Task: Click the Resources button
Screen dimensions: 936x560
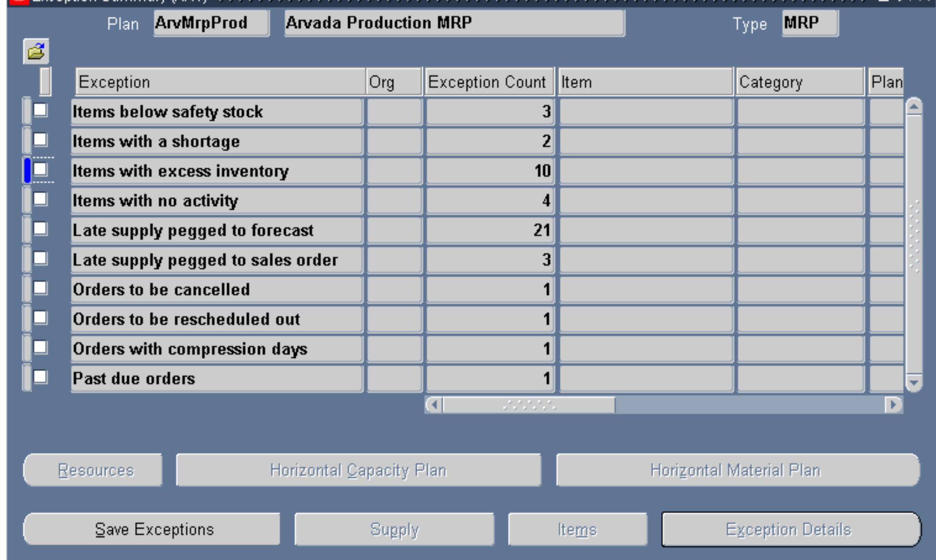Action: [93, 470]
